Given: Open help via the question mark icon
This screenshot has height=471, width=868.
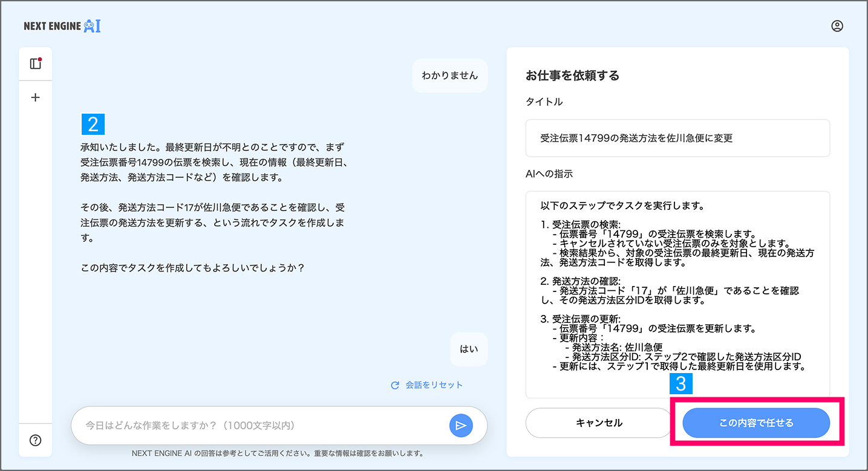Looking at the screenshot, I should coord(36,440).
